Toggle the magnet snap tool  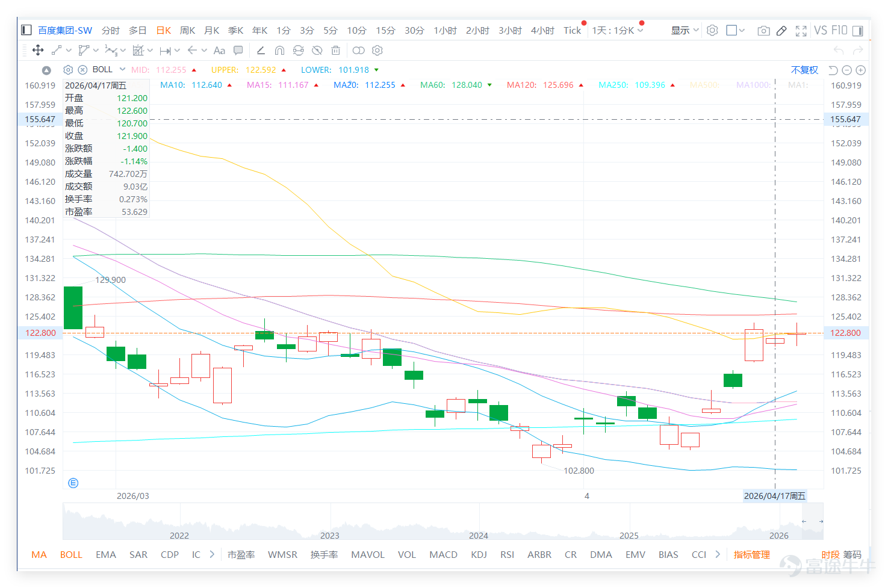pyautogui.click(x=279, y=51)
